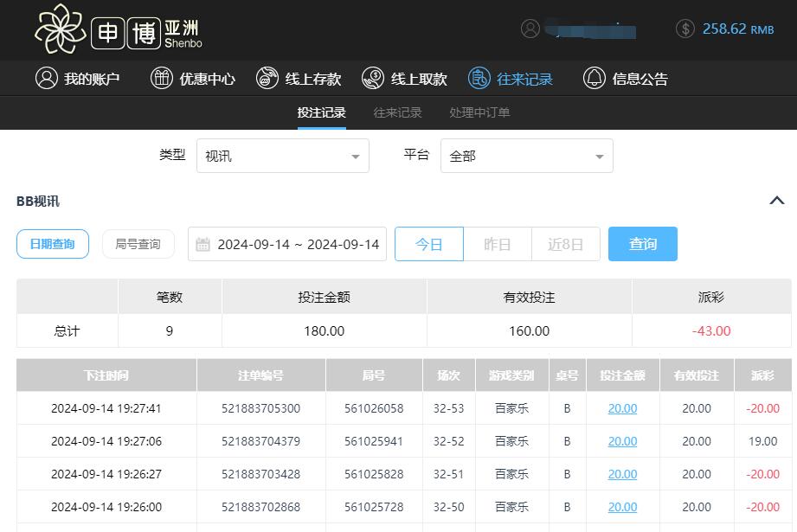
Task: Select the 近8日 date filter
Action: pyautogui.click(x=566, y=244)
